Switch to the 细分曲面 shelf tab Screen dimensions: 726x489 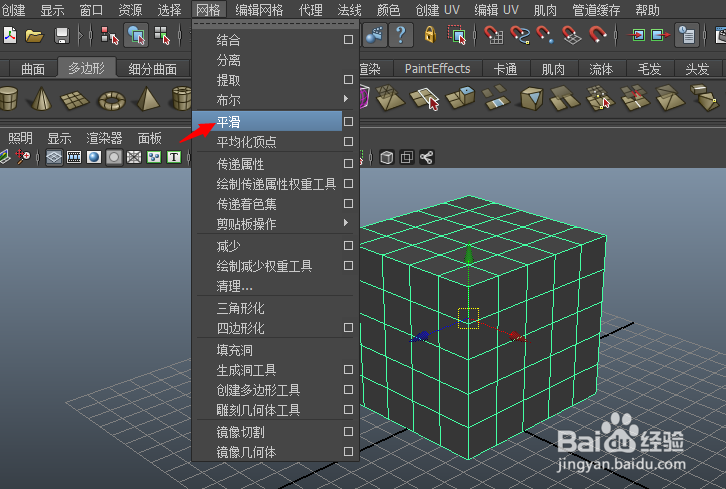153,69
